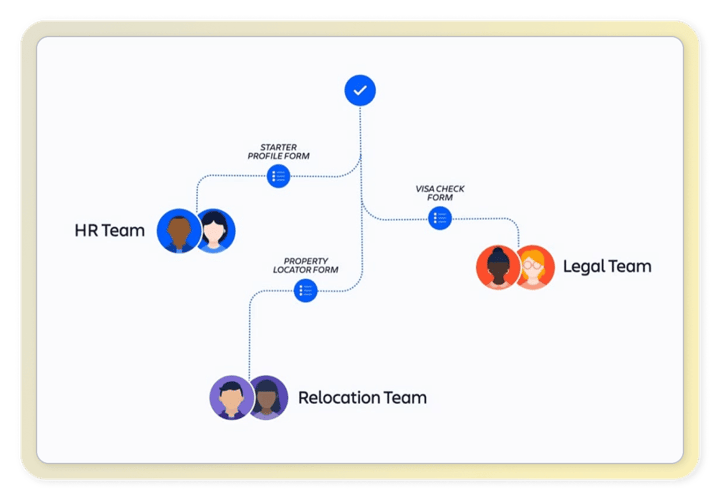Select the Relocation Team avatar with short hair
Viewport: 720px width, 500px height.
tap(231, 398)
